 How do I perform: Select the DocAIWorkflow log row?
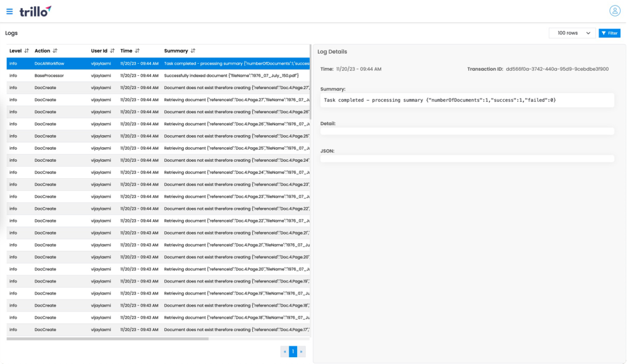158,64
